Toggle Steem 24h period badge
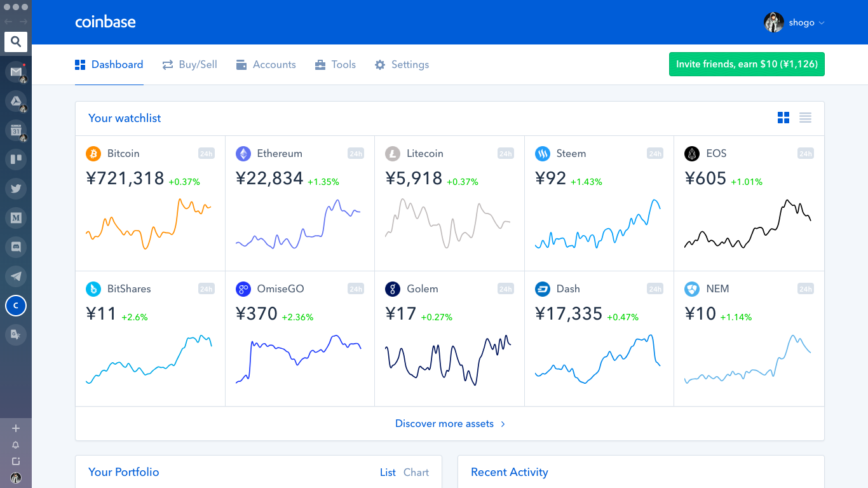 [x=655, y=154]
